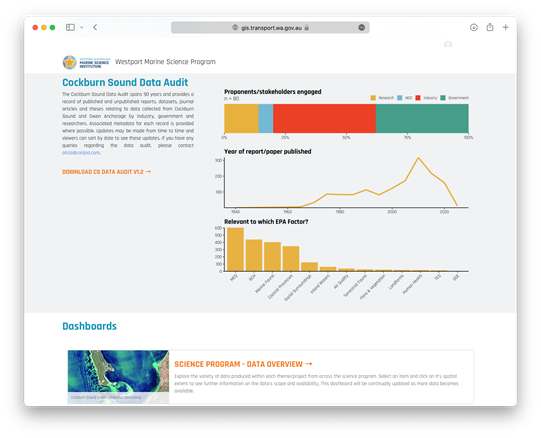The height and width of the screenshot is (438, 541).
Task: Toggle the Safari sidebar icon
Action: pos(70,27)
